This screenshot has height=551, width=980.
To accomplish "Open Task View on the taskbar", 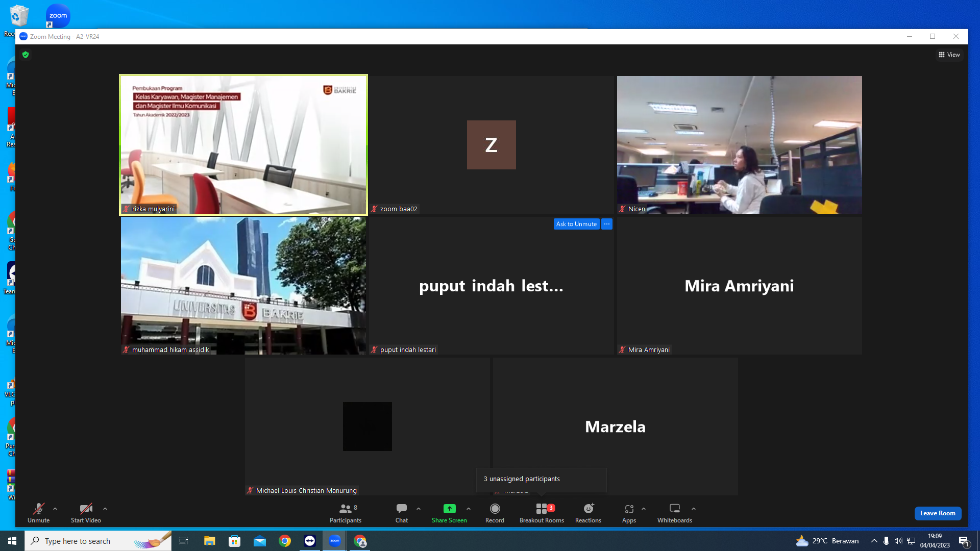I will pos(184,541).
